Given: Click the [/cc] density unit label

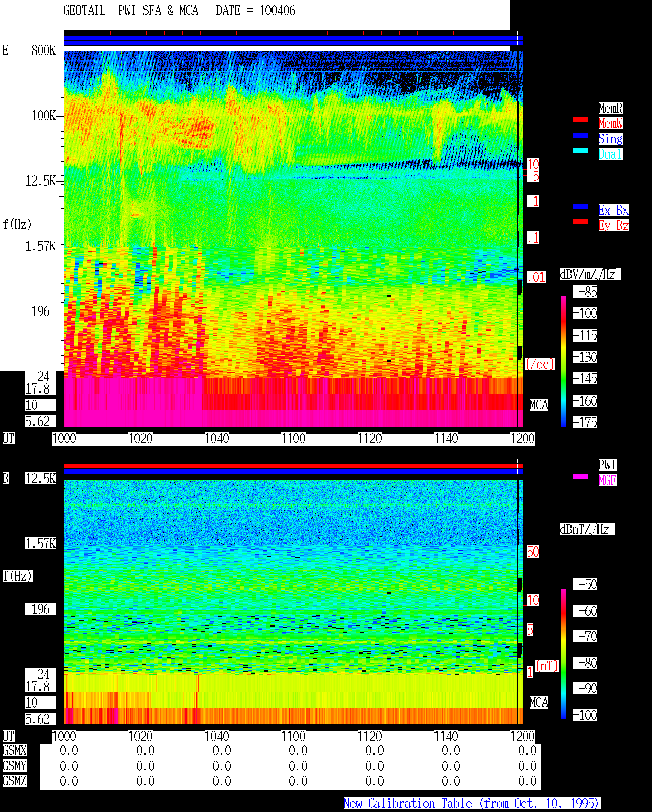Looking at the screenshot, I should coord(539,364).
